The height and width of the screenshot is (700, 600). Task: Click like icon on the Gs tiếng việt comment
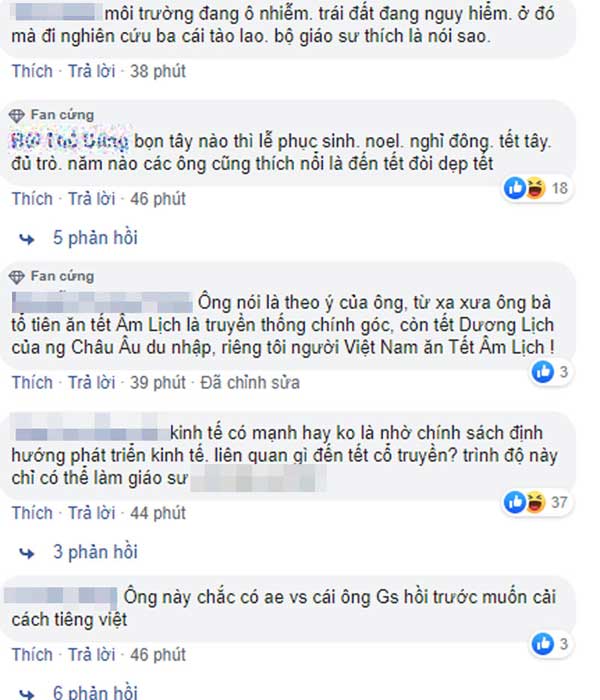[543, 644]
